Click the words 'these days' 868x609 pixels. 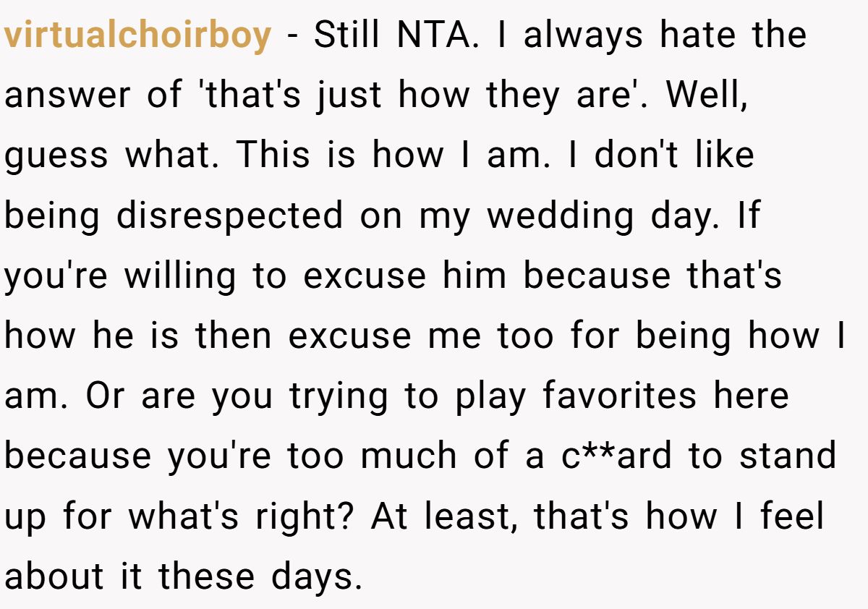pyautogui.click(x=260, y=576)
